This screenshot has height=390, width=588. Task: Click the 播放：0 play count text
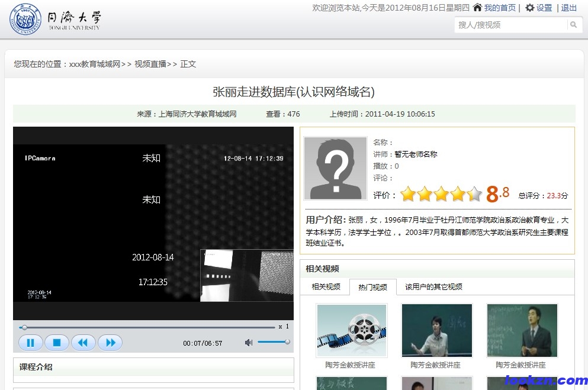(386, 166)
